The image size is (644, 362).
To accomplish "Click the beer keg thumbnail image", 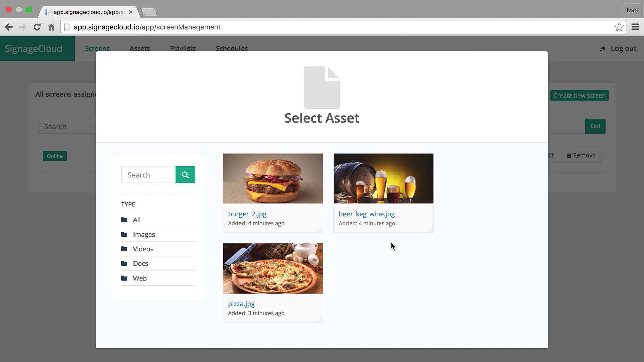I will 383,178.
